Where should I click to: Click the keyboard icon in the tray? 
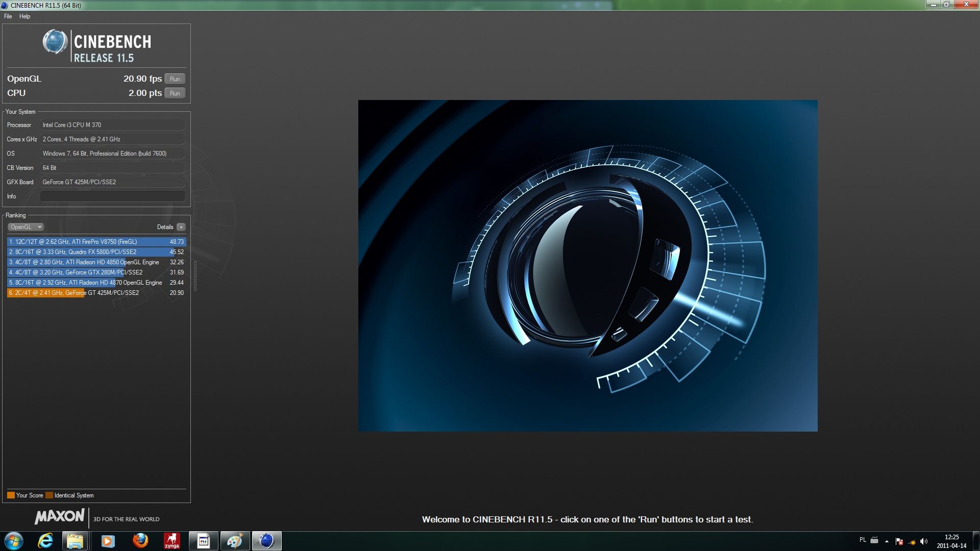tap(874, 540)
